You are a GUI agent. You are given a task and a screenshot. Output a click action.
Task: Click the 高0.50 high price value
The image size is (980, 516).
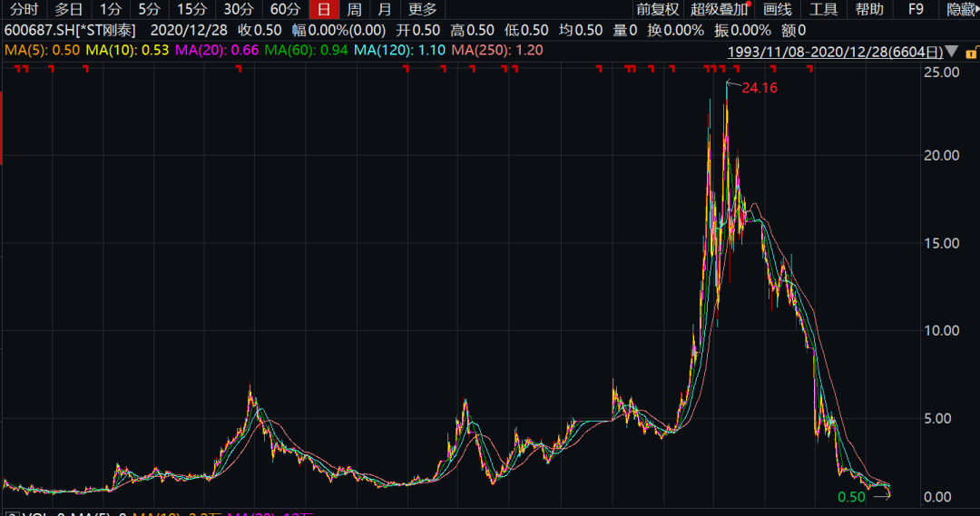click(472, 30)
